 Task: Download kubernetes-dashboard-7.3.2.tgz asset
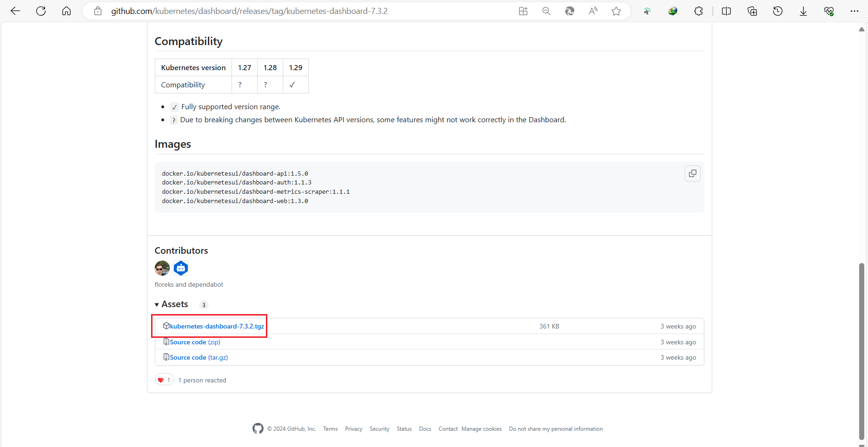tap(217, 326)
